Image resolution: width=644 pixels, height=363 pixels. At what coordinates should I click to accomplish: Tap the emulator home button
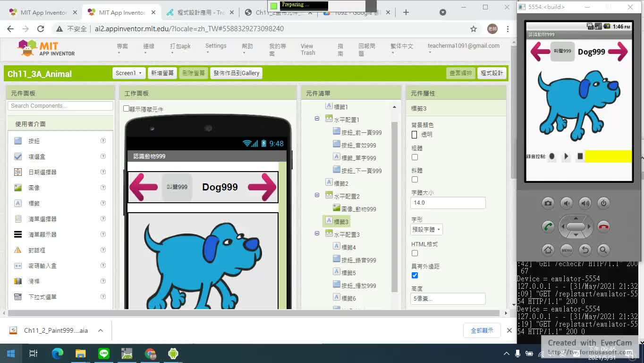point(548,250)
